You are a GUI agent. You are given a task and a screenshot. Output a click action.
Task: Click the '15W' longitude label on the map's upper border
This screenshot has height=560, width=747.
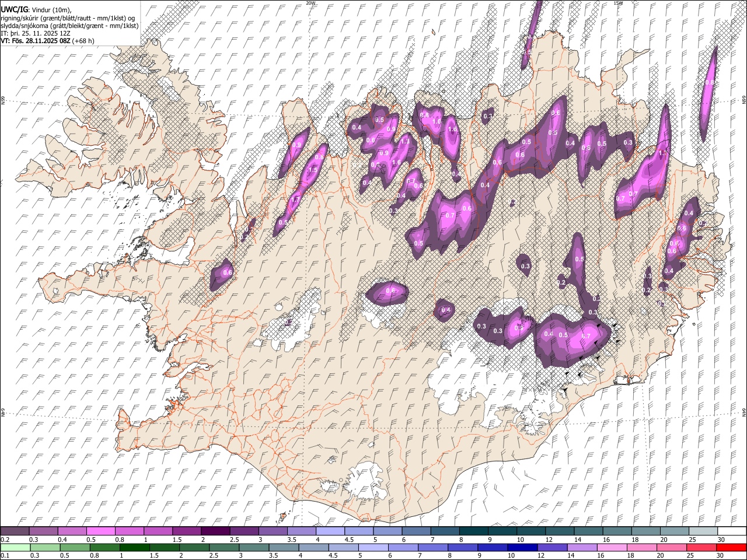click(x=617, y=3)
